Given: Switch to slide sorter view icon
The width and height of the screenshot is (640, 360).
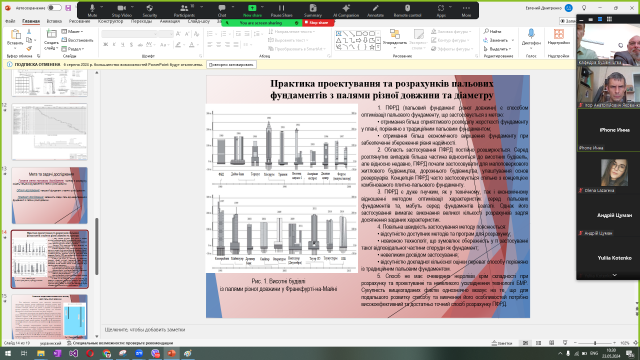Looking at the screenshot, I should pos(538,343).
